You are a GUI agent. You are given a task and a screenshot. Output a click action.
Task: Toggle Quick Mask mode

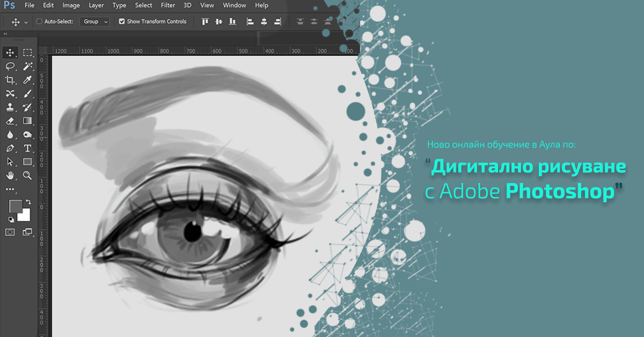(x=10, y=232)
